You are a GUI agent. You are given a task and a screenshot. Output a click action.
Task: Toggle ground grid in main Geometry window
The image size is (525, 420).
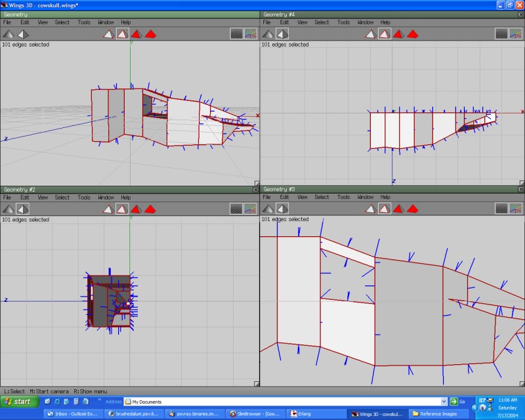point(237,34)
